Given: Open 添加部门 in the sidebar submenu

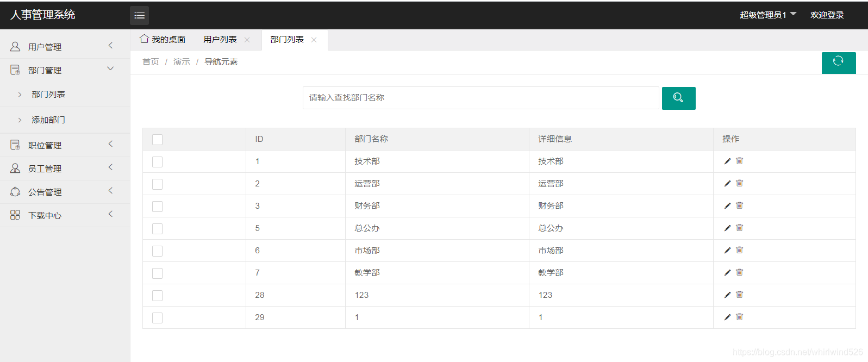Looking at the screenshot, I should point(48,120).
